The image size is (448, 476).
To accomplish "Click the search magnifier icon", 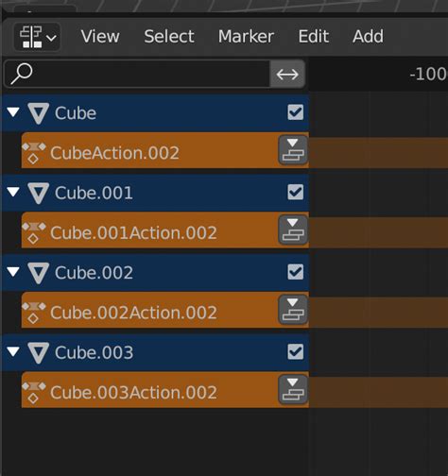I will pyautogui.click(x=22, y=74).
